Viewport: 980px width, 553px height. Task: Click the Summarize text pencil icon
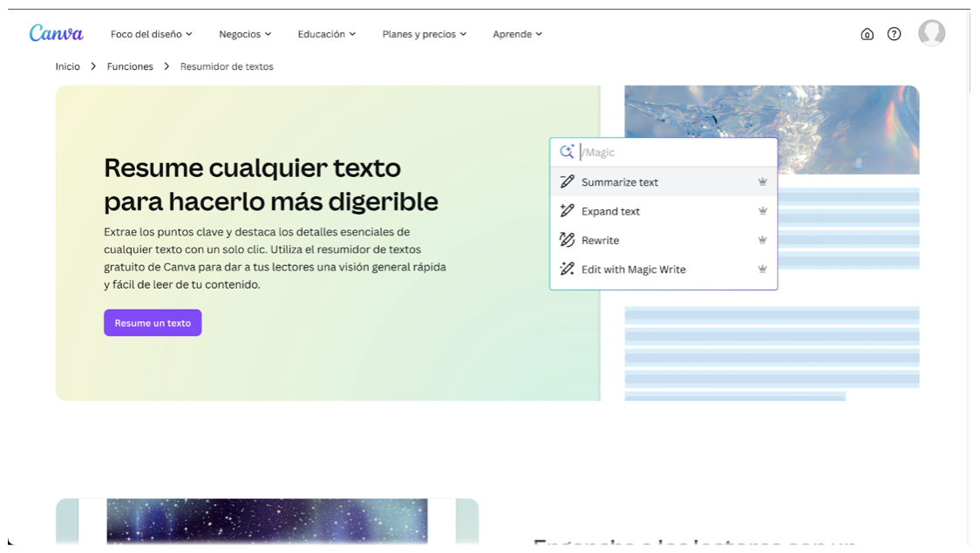pos(567,181)
